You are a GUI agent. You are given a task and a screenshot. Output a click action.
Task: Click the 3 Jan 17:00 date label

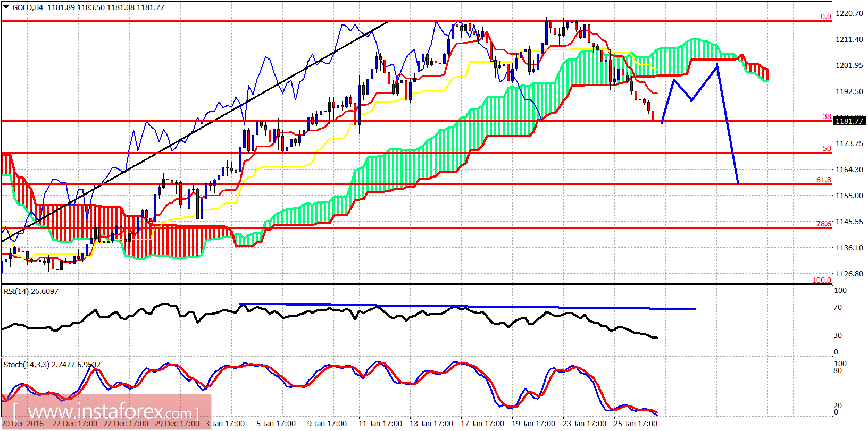pyautogui.click(x=225, y=424)
